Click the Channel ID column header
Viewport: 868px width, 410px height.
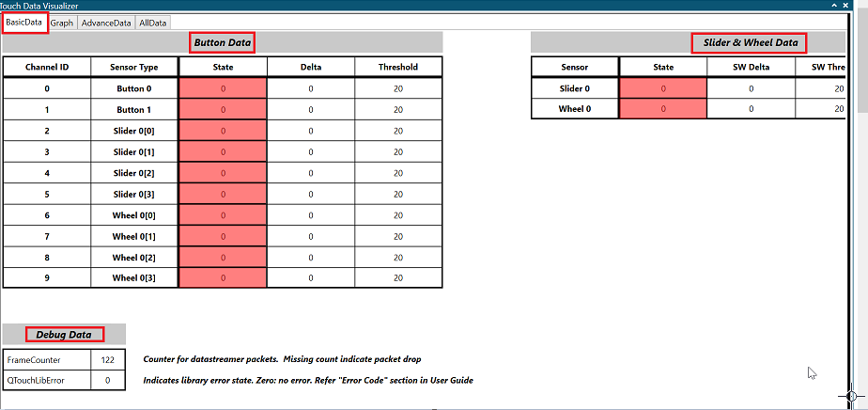point(47,67)
